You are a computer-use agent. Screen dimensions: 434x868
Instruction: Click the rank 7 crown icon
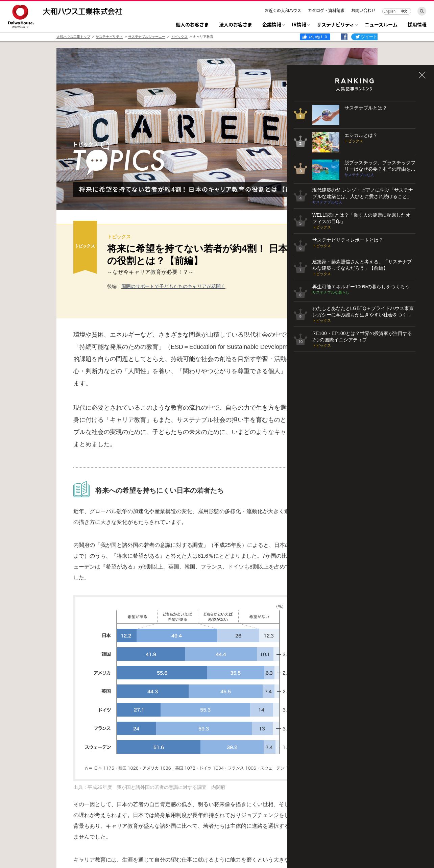click(300, 268)
